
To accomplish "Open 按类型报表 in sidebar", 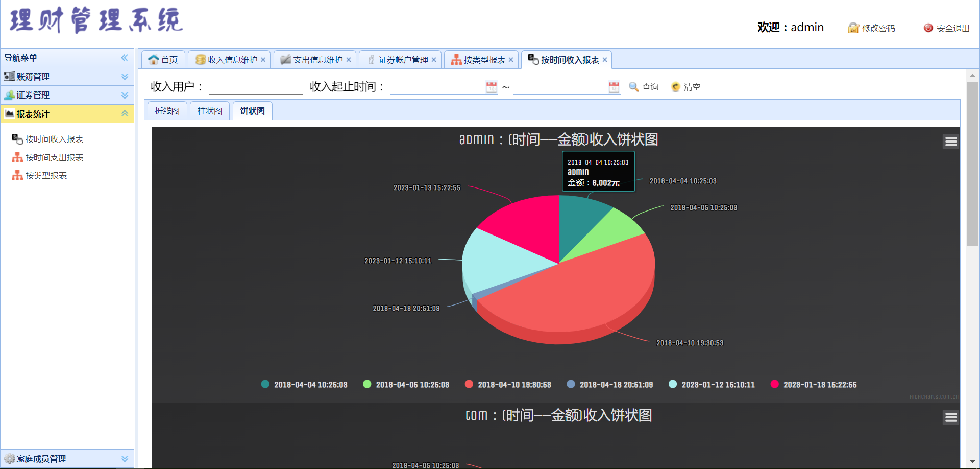I will [x=39, y=175].
